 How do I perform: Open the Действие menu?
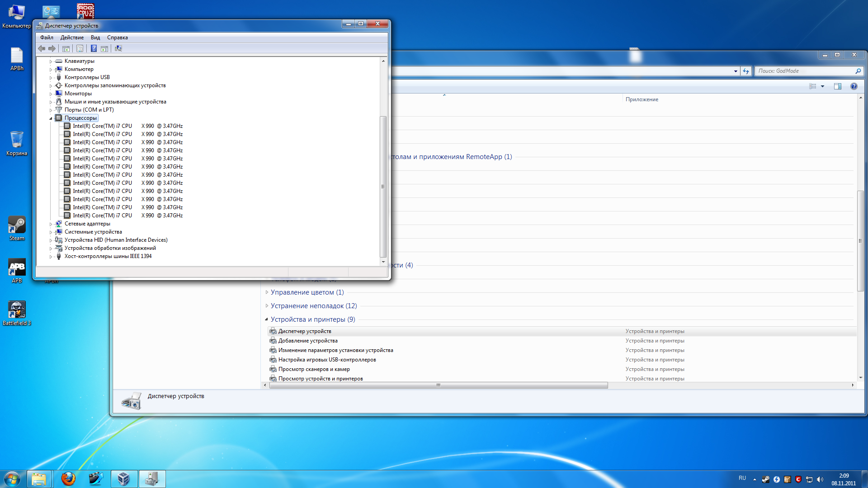pyautogui.click(x=72, y=38)
